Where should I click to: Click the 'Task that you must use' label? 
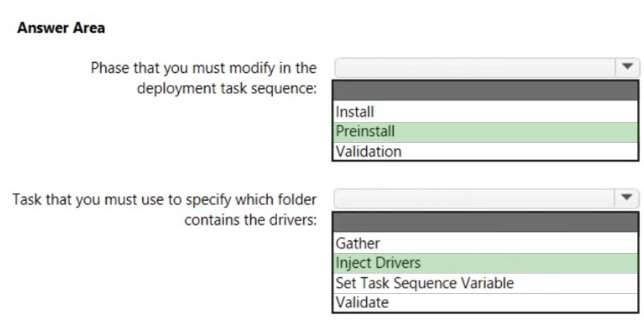tap(164, 199)
